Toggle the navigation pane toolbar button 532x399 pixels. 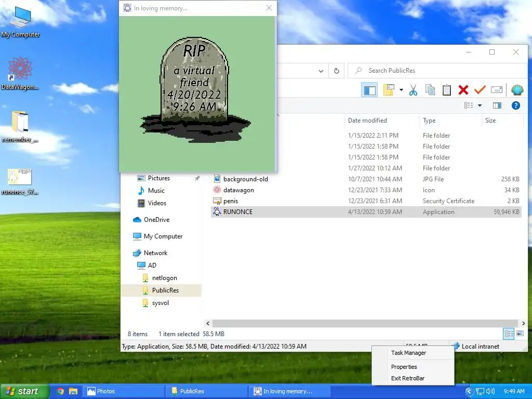coord(369,90)
